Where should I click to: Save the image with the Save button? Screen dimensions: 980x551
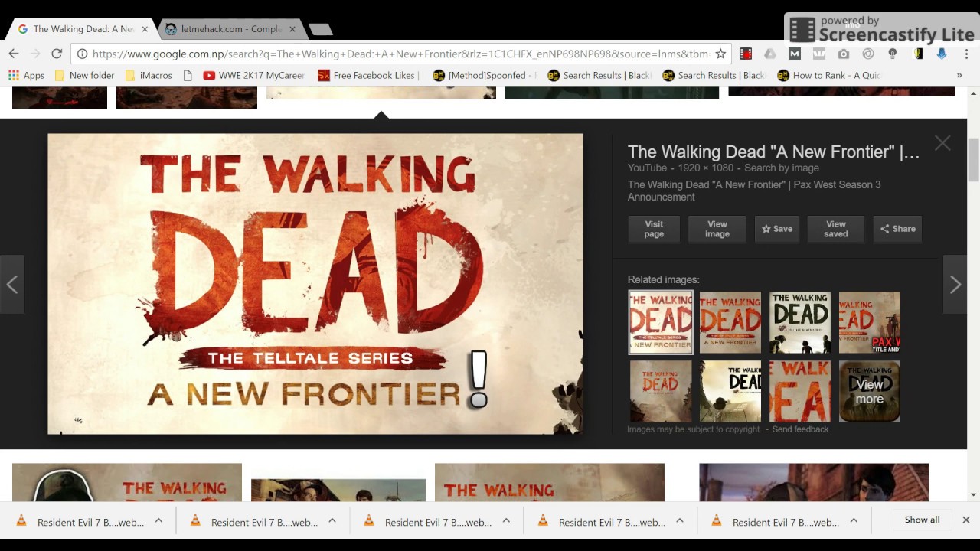[777, 229]
